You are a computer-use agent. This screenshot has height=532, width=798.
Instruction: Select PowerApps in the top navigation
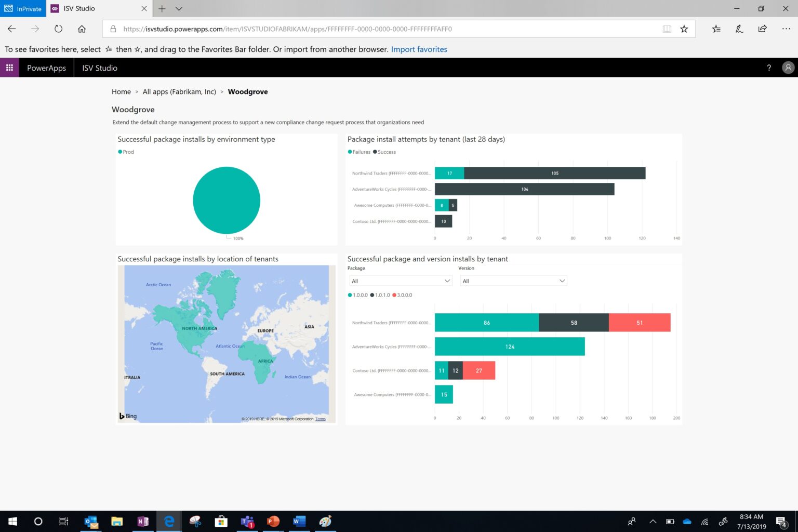46,68
